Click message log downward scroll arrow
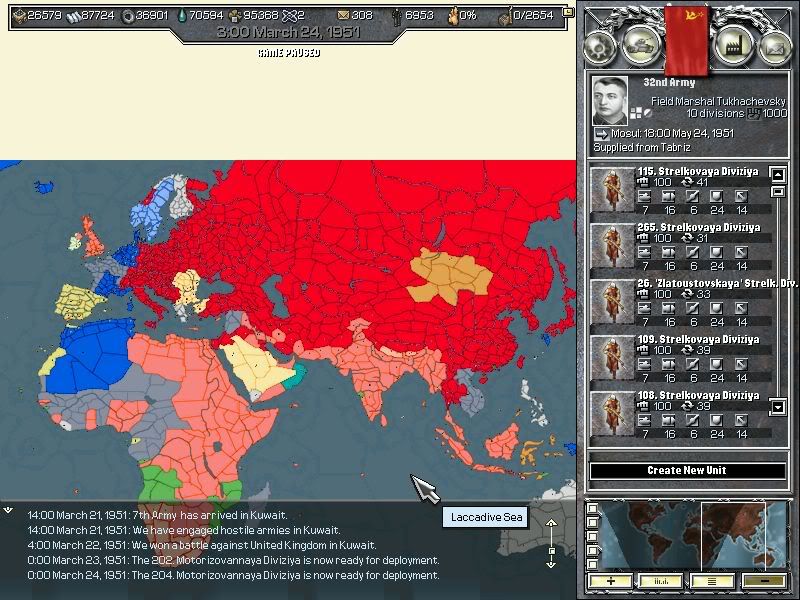Viewport: 800px width, 600px height. coord(551,563)
